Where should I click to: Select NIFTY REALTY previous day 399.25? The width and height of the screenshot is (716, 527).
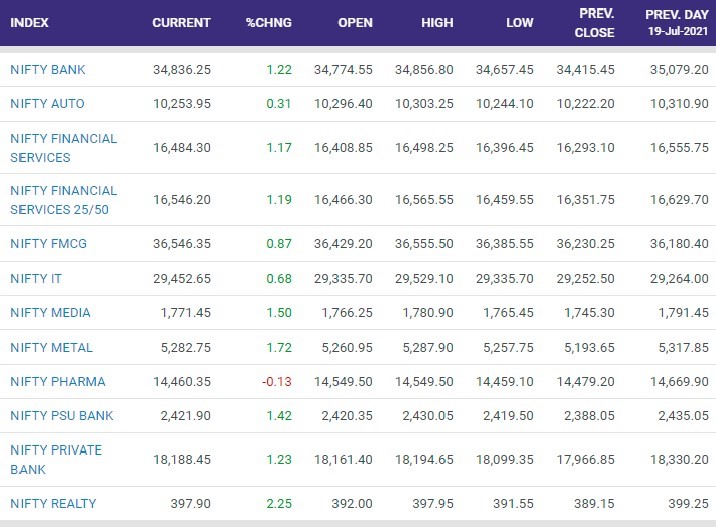[x=688, y=504]
